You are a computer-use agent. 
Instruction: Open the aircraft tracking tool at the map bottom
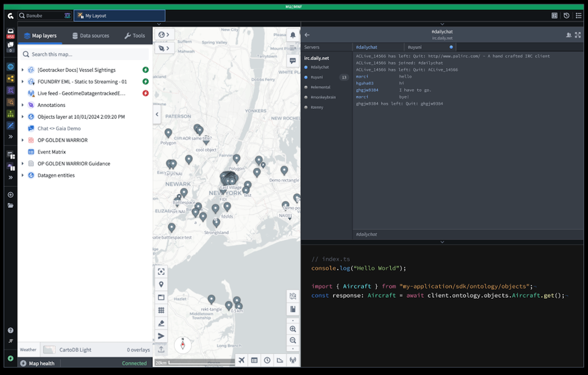click(x=242, y=360)
